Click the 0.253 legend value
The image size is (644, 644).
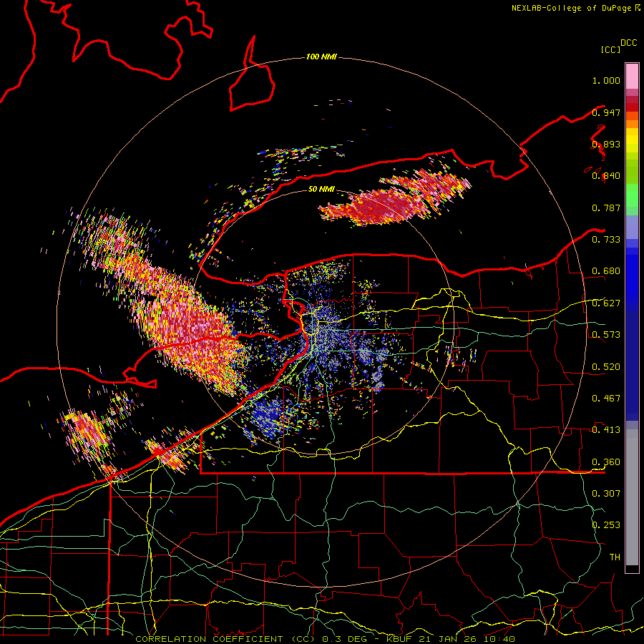606,525
